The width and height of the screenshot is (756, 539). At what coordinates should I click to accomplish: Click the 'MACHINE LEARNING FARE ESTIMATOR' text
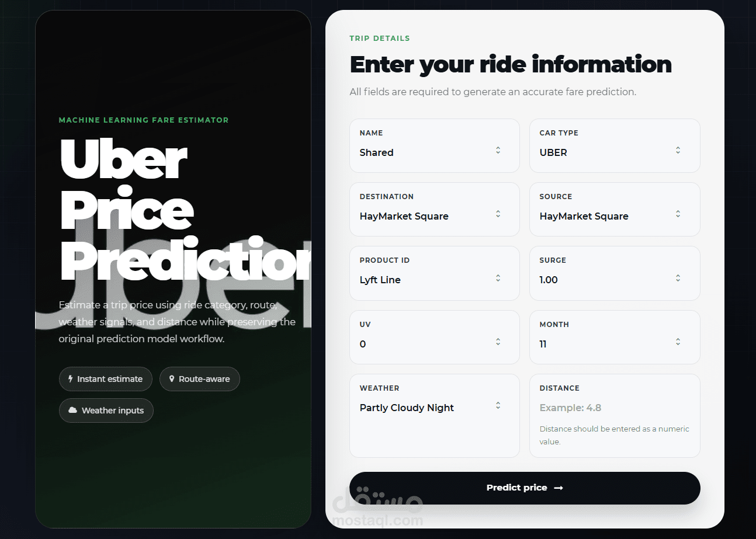144,120
